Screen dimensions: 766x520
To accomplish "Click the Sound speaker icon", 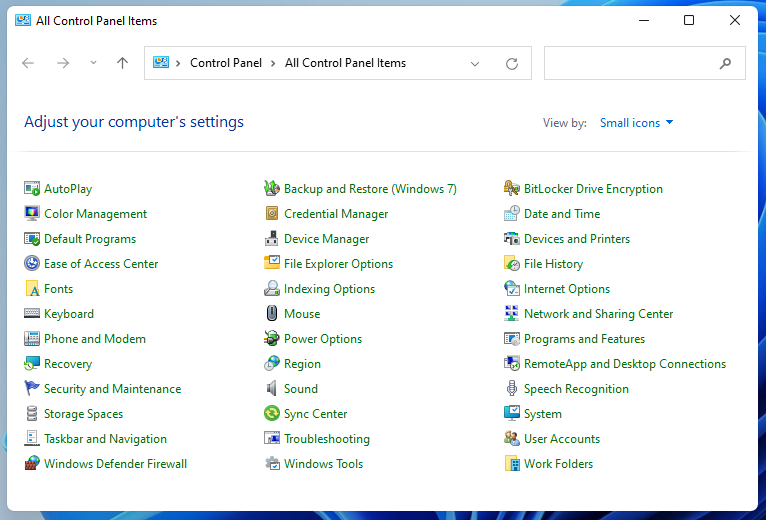I will click(x=272, y=388).
